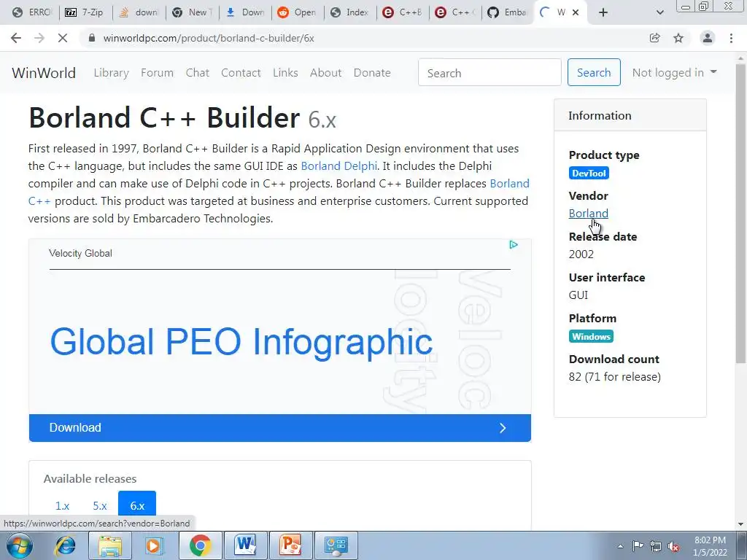Open the Chrome profile avatar icon

708,38
